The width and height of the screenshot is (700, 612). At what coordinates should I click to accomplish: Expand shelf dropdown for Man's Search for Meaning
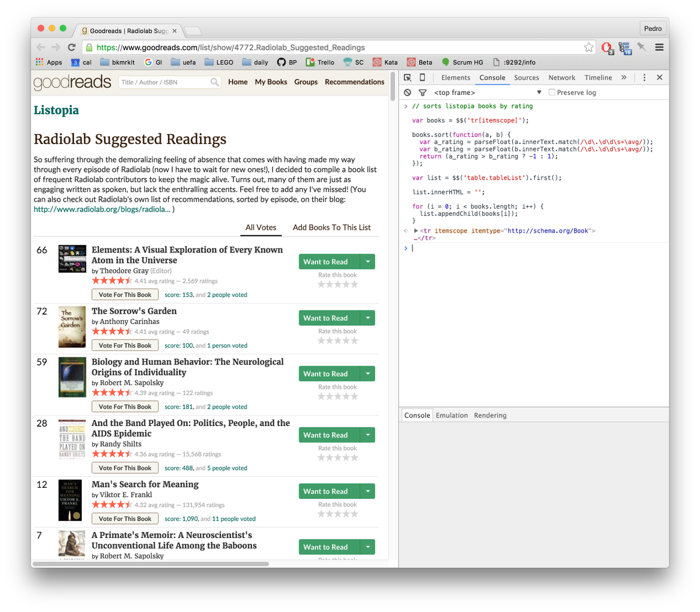[x=367, y=491]
